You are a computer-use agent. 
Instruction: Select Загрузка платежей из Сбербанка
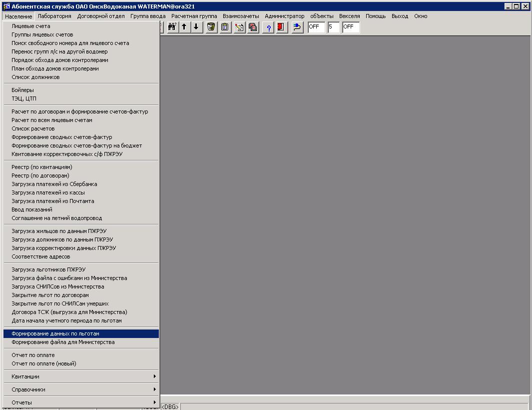coord(54,184)
